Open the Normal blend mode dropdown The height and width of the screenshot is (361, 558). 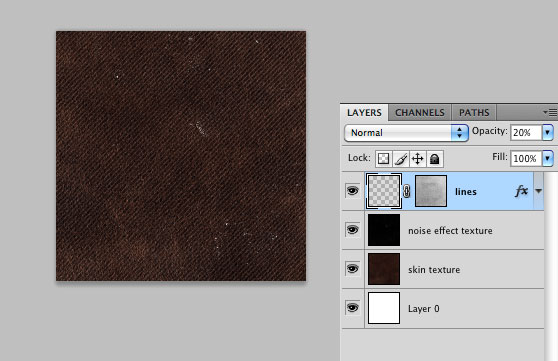406,133
